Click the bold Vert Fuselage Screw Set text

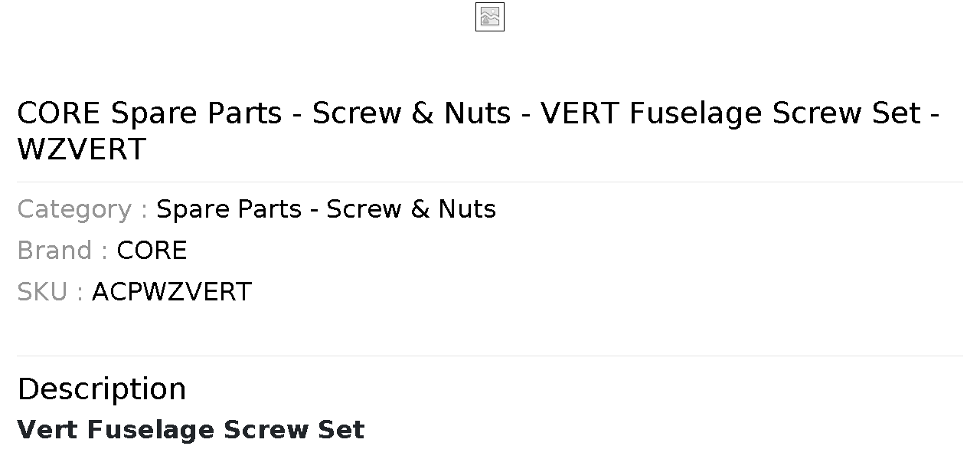pyautogui.click(x=191, y=429)
